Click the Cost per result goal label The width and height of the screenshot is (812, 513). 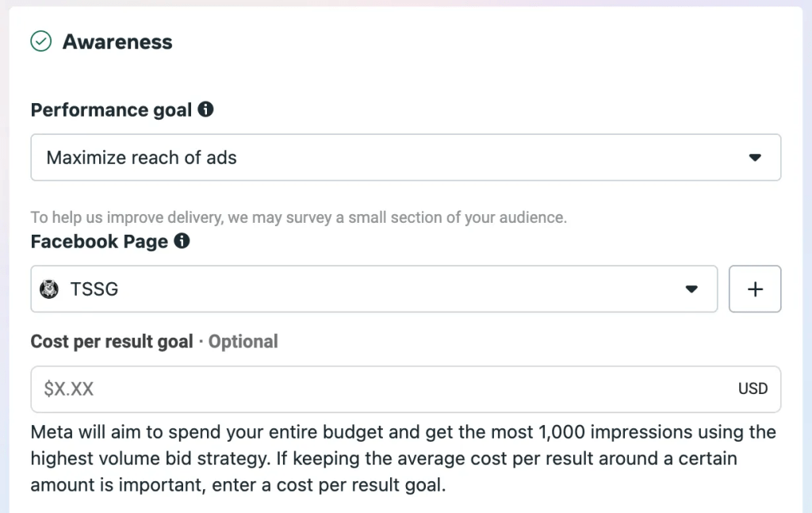[x=112, y=342]
